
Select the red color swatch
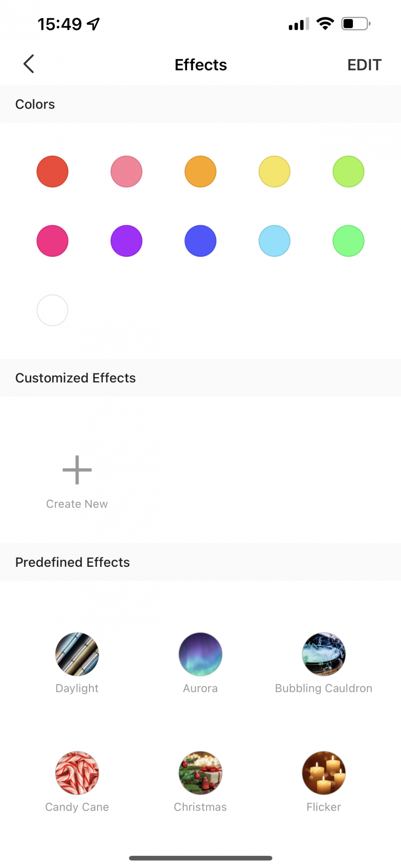pos(53,171)
